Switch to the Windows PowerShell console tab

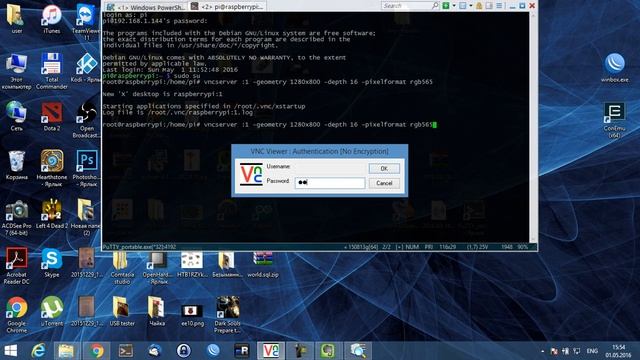(146, 7)
